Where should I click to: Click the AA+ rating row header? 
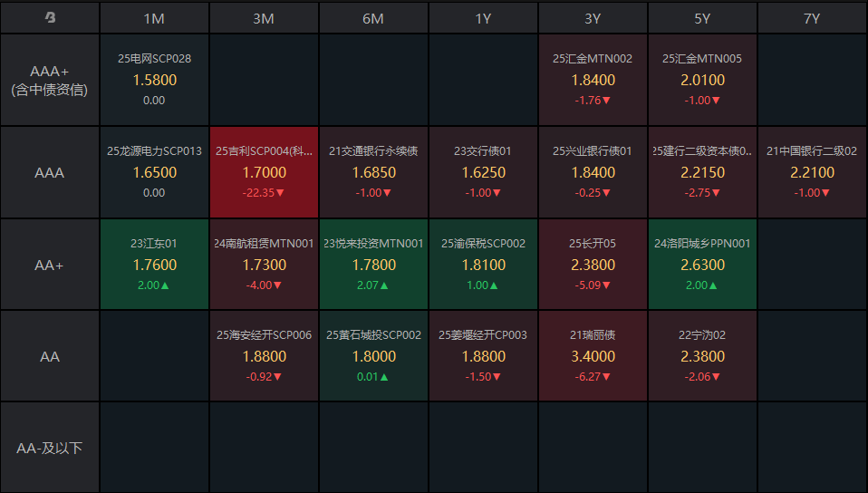click(x=50, y=265)
